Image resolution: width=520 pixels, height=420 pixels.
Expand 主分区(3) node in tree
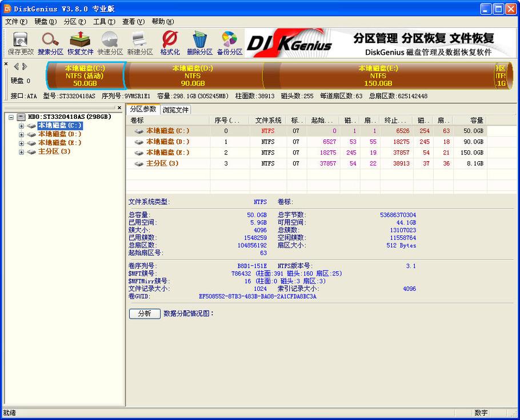pyautogui.click(x=22, y=152)
